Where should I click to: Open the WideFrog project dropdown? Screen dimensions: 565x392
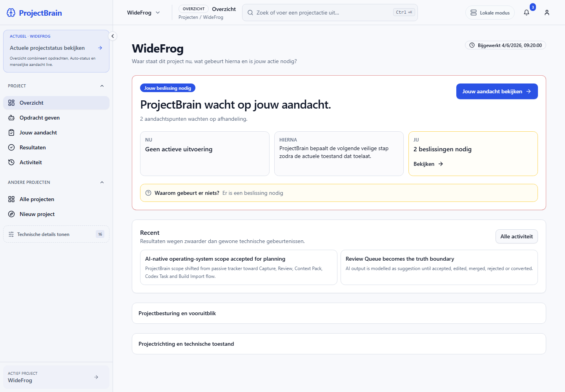pos(143,13)
